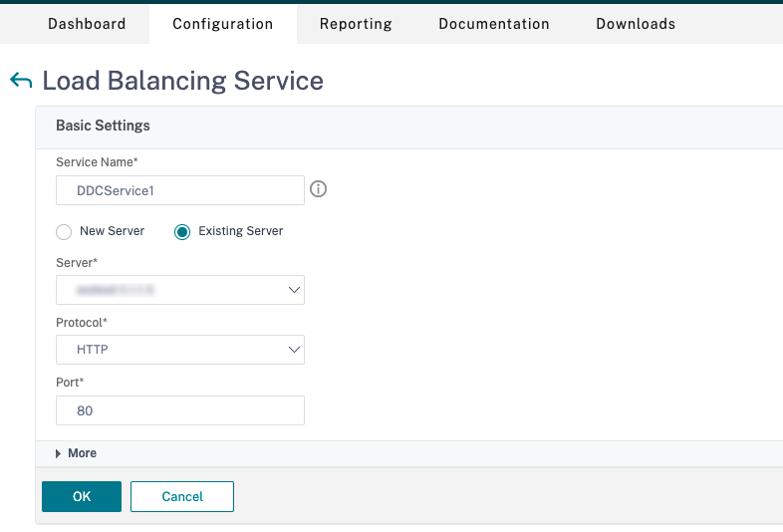
Task: Click the Load Balancing Service page title
Action: [x=182, y=81]
